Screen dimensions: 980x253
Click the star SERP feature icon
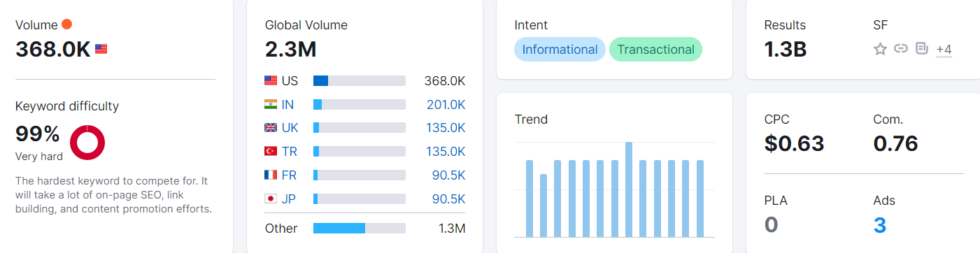(880, 49)
